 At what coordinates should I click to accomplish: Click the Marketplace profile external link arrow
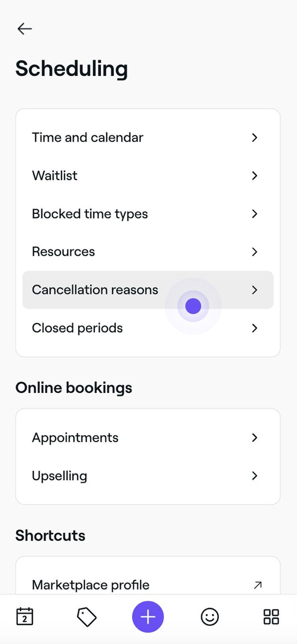pos(258,585)
